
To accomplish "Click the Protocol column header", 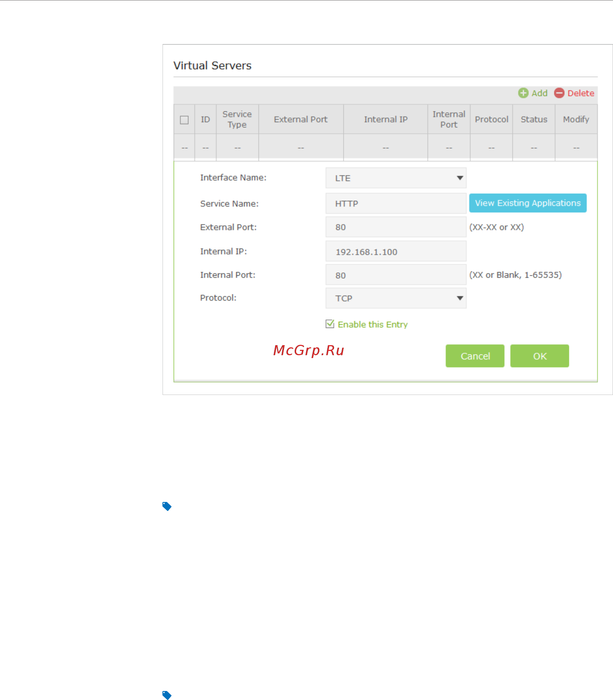I will (492, 119).
